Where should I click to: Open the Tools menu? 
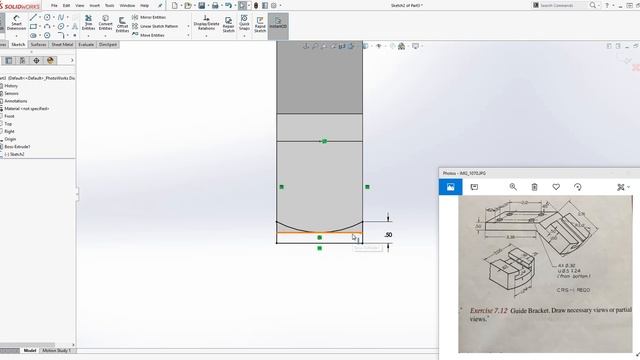(109, 6)
